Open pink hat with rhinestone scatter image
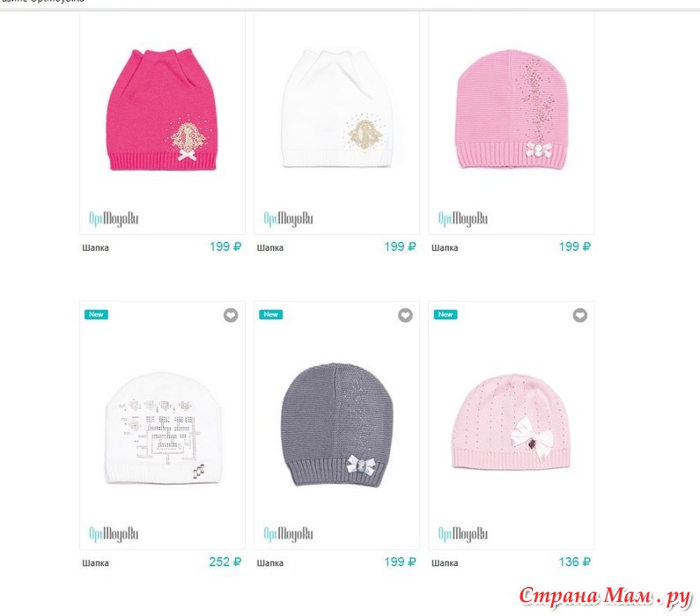 click(512, 110)
